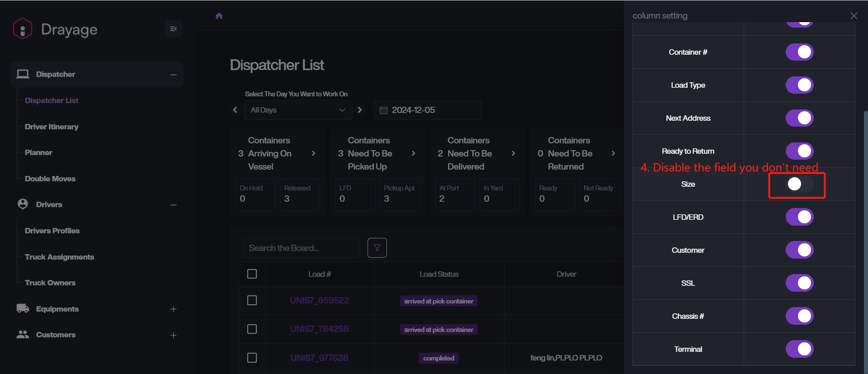Expand Containers Arriving On Vessel card
This screenshot has width=868, height=374.
point(314,153)
